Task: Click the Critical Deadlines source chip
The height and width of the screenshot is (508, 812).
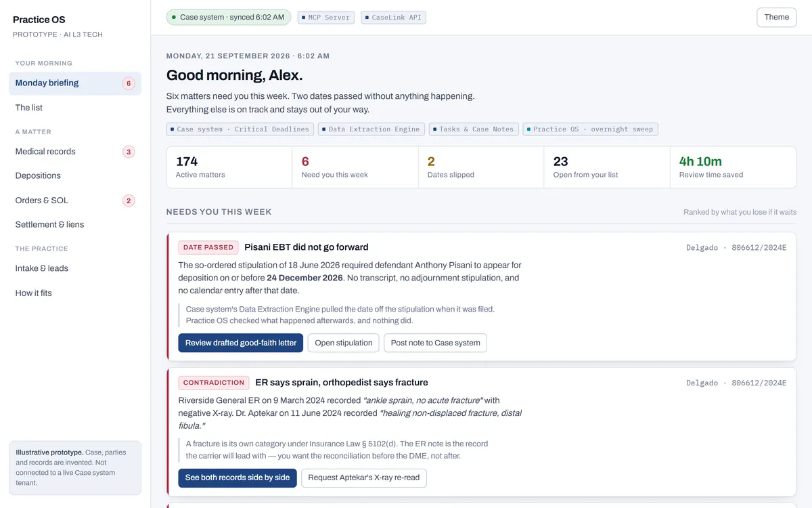Action: [240, 129]
